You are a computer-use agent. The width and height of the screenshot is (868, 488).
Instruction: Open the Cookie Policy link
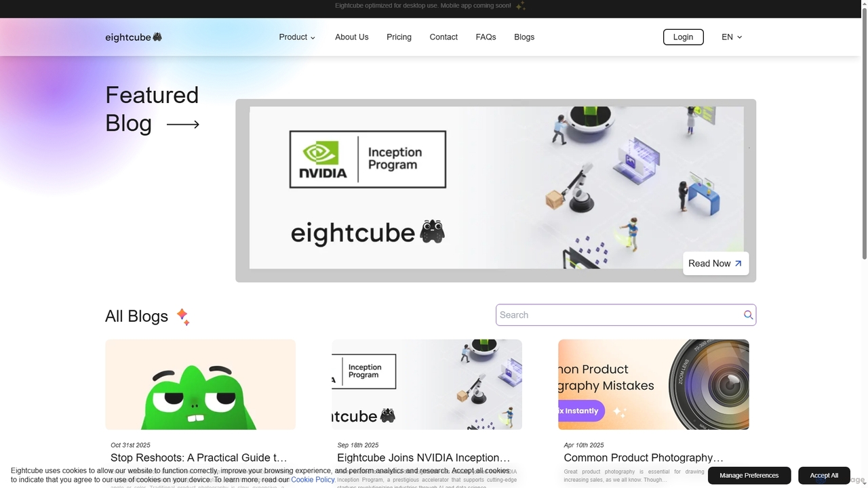[313, 479]
